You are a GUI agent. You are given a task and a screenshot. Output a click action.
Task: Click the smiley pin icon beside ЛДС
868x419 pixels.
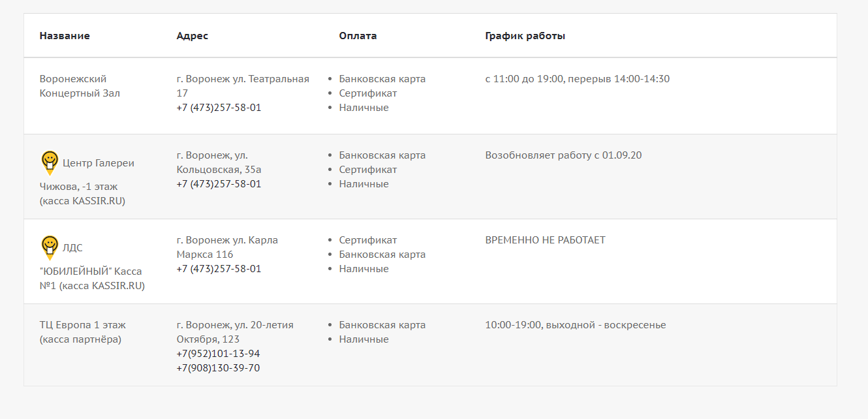(50, 247)
